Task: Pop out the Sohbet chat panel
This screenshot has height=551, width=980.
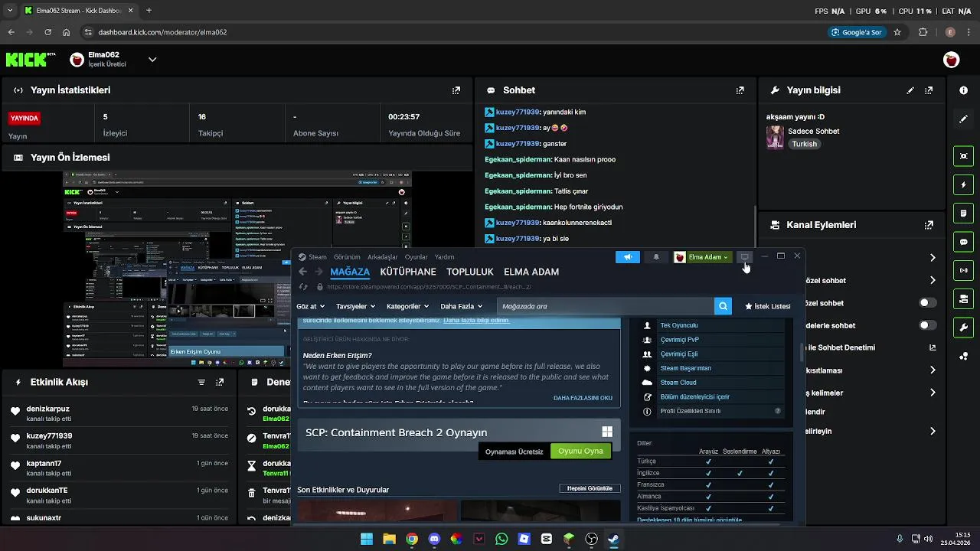Action: pos(740,90)
